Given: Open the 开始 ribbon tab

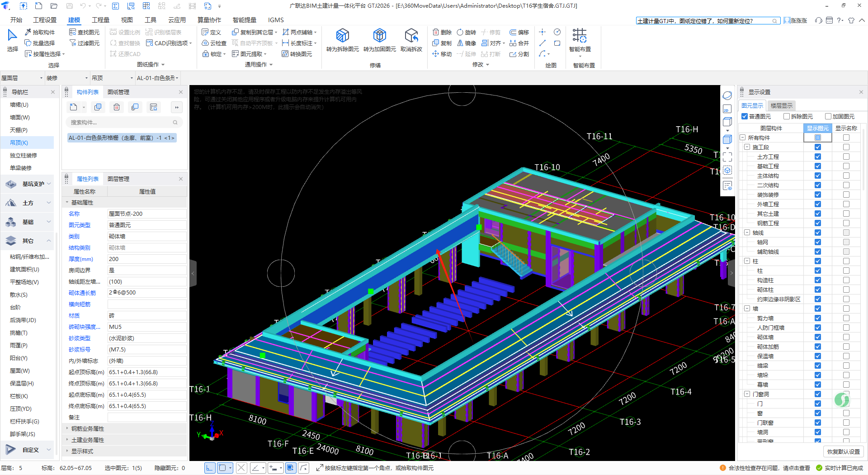Looking at the screenshot, I should coord(16,20).
